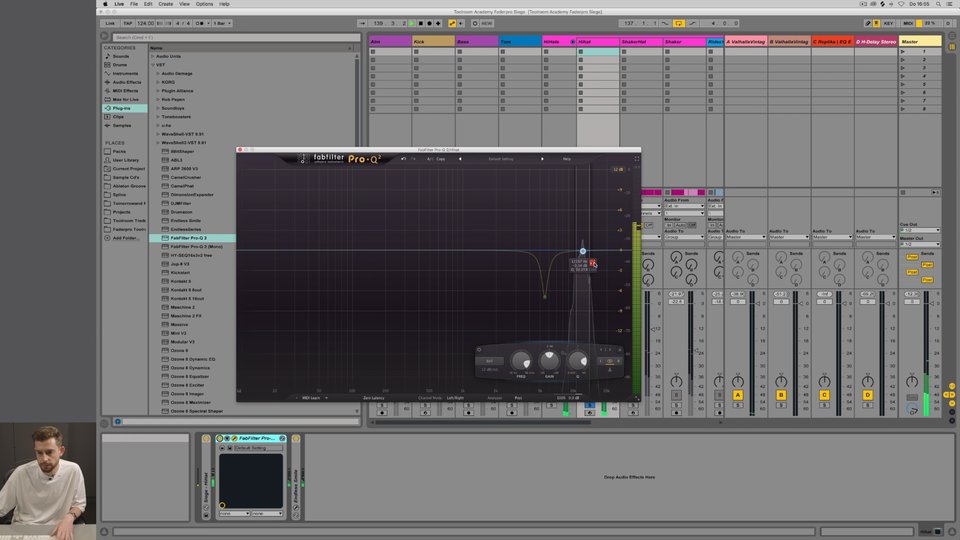The height and width of the screenshot is (540, 960).
Task: Toggle the yellow Automation Arm button
Action: (452, 23)
